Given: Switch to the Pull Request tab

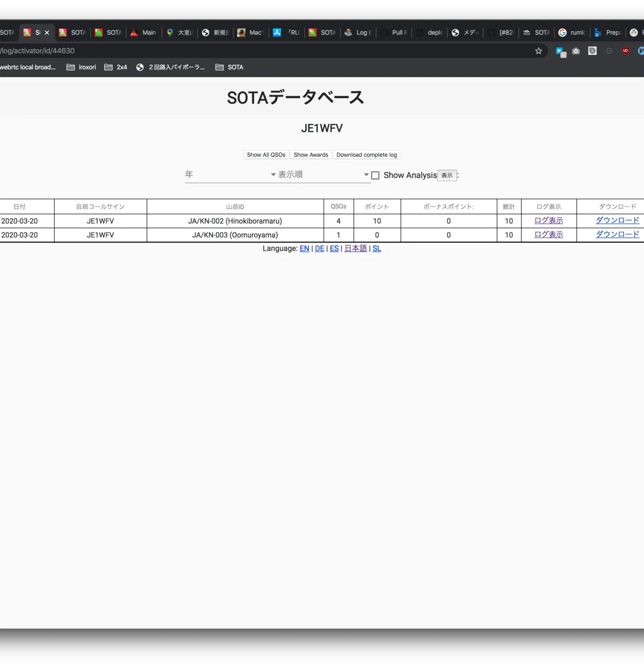Looking at the screenshot, I should [394, 33].
